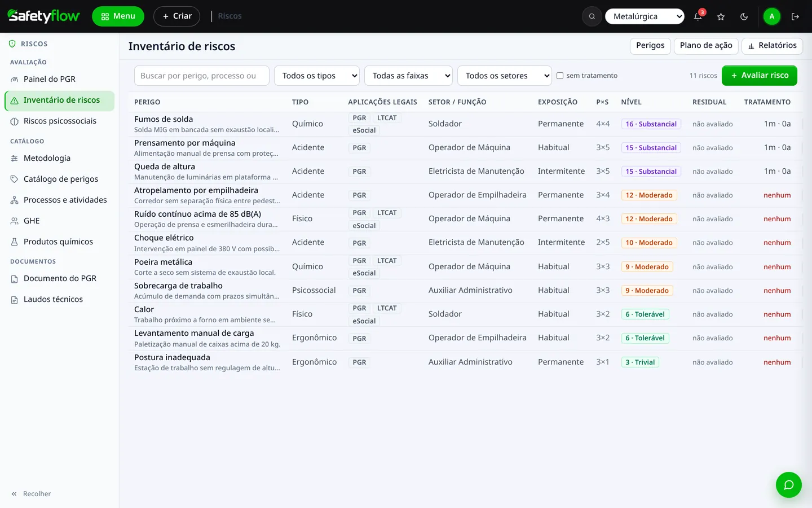Screen dimensions: 812x508
Task: Expand the Todos os tipos filter
Action: [x=317, y=76]
